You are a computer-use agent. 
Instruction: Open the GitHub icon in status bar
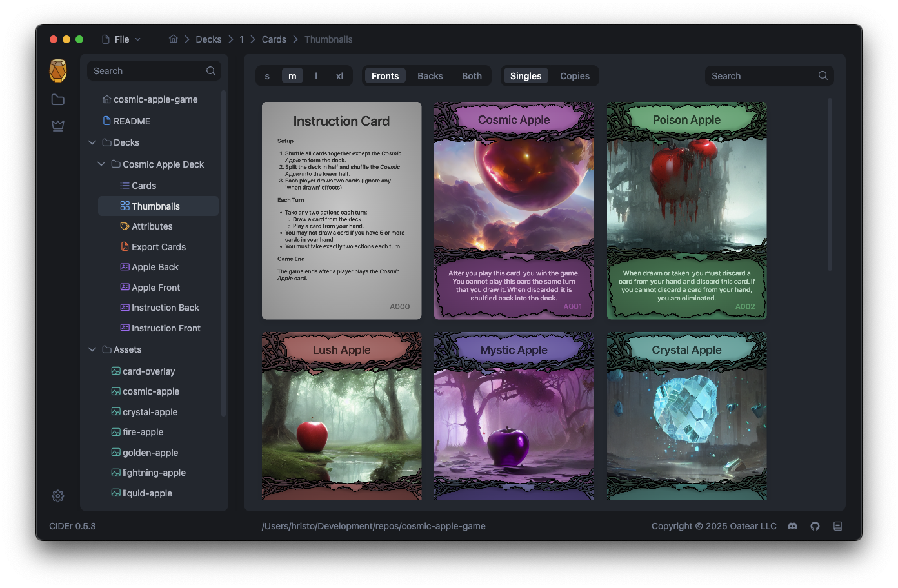[815, 526]
